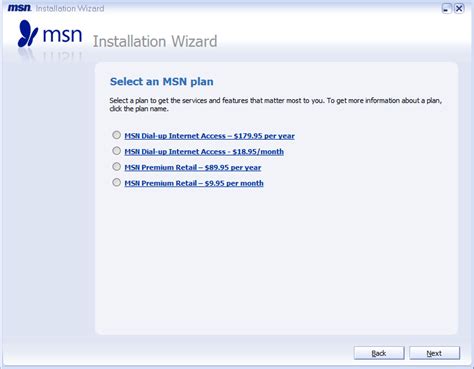Click the MSN butterfly logo

point(28,33)
